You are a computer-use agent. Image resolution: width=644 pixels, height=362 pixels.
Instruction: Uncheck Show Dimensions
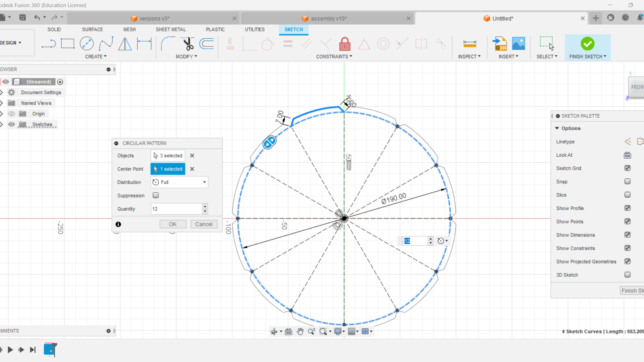coord(627,235)
